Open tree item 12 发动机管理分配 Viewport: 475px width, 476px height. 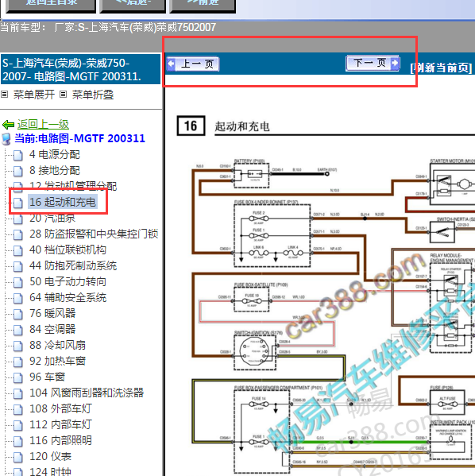click(73, 185)
